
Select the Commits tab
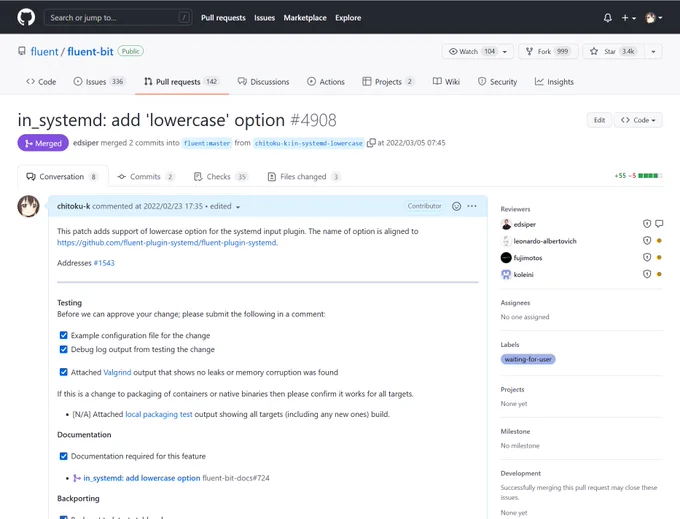(x=146, y=176)
